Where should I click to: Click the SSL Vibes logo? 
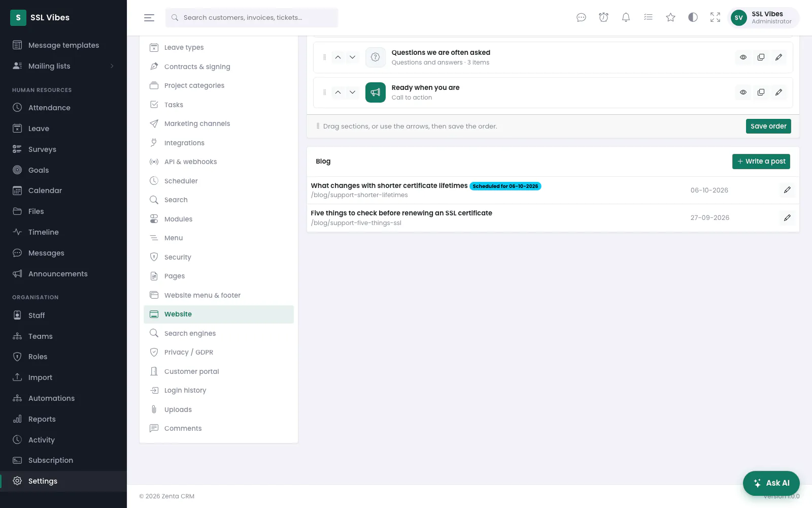[40, 18]
